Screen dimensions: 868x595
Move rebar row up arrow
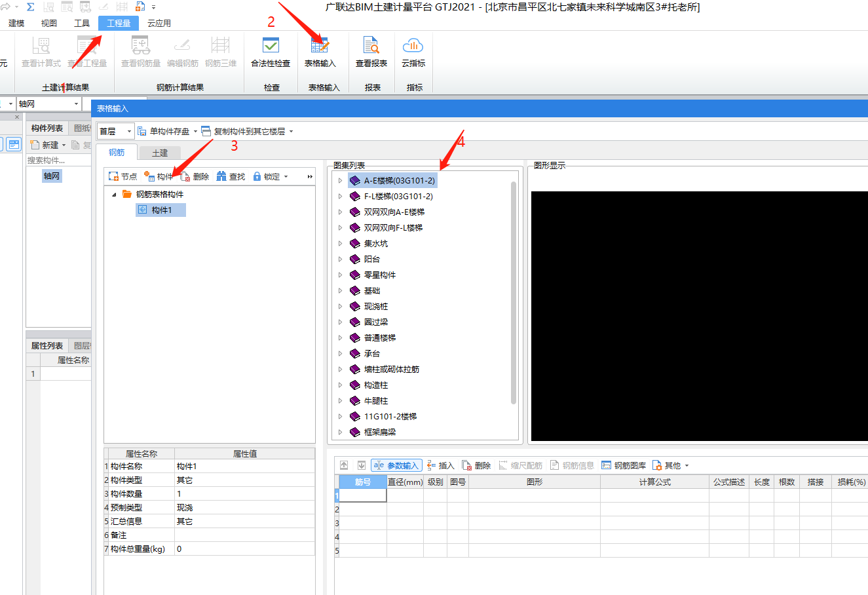point(344,465)
